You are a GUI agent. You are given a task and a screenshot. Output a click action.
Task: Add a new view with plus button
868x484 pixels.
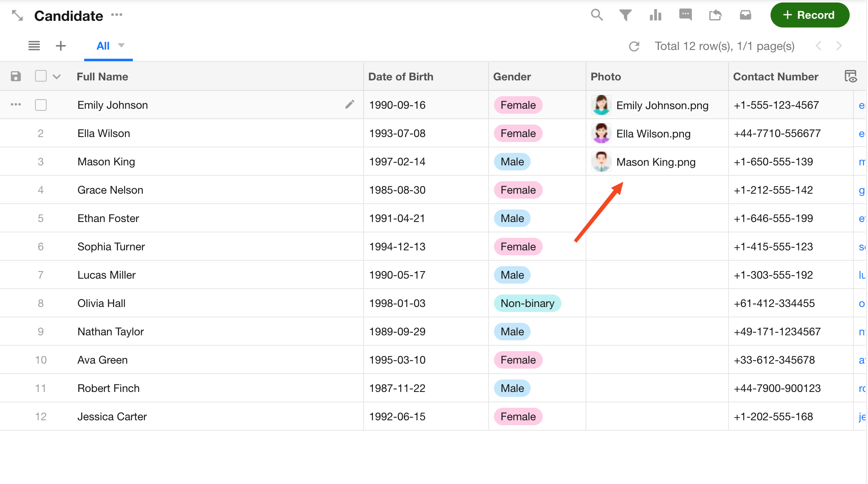click(61, 46)
